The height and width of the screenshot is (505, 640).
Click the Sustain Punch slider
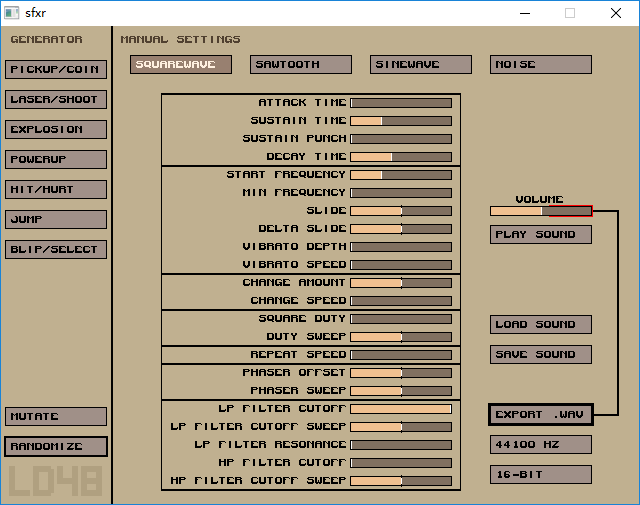pyautogui.click(x=401, y=139)
